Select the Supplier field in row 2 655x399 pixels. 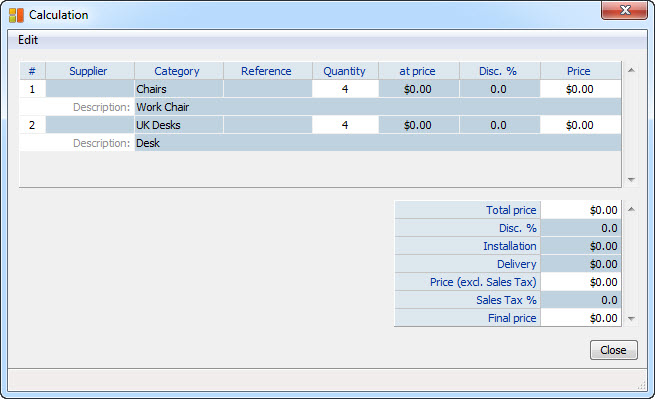90,125
